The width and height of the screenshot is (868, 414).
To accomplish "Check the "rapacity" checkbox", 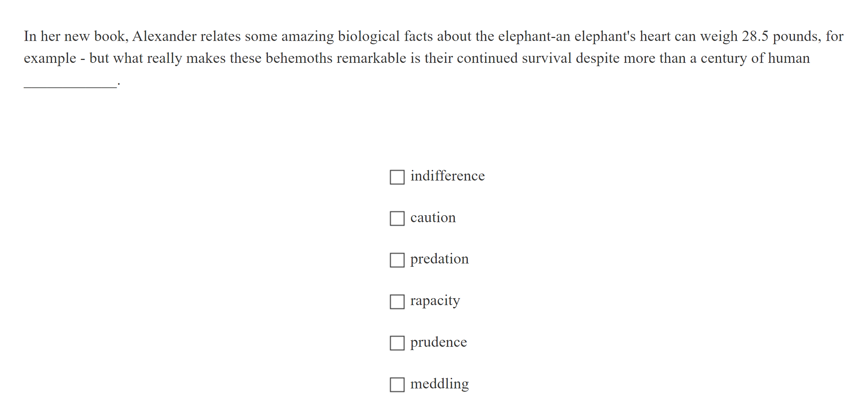I will pyautogui.click(x=397, y=303).
